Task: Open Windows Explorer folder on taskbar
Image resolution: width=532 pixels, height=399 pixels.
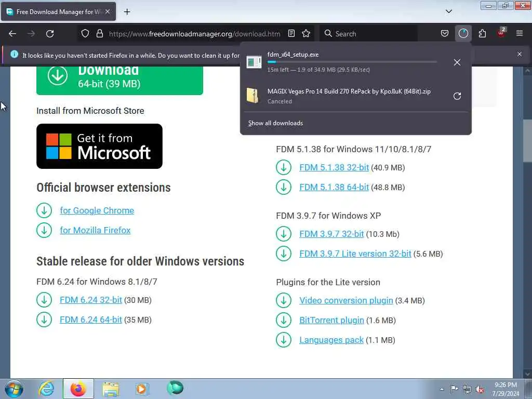Action: [111, 389]
